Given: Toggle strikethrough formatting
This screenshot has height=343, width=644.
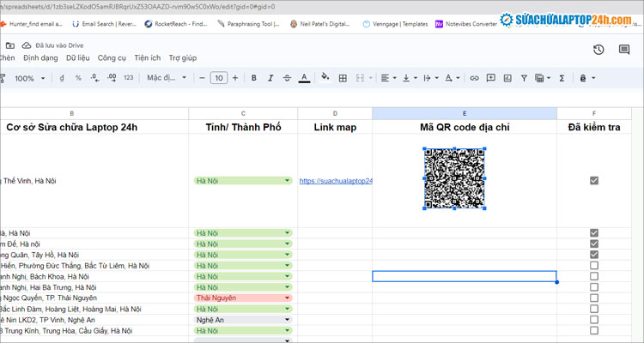Looking at the screenshot, I should coord(287,78).
